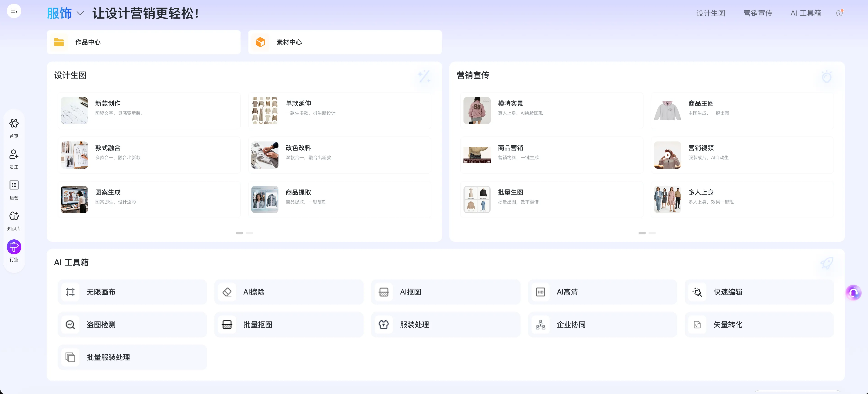
Task: Open the 首页 home sidebar icon
Action: pos(14,124)
